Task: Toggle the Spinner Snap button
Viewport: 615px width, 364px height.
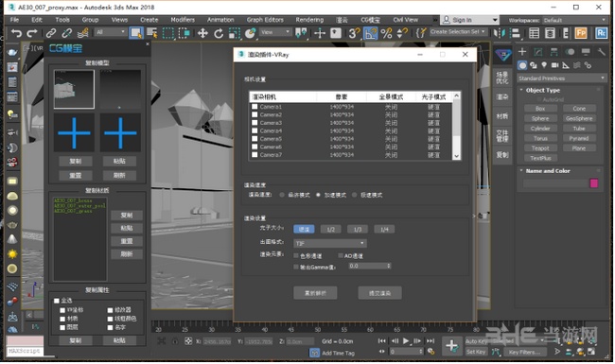Action: coord(402,33)
